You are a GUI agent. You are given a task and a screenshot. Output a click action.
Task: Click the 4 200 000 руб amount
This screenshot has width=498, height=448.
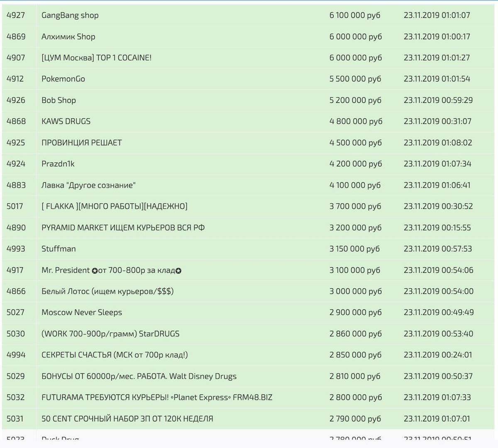click(356, 164)
